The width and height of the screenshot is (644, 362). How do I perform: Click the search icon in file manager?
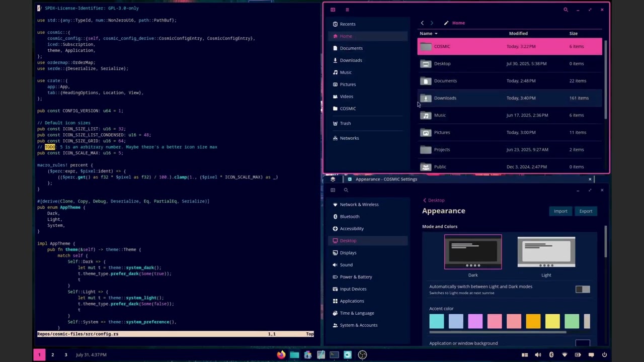[x=566, y=10]
